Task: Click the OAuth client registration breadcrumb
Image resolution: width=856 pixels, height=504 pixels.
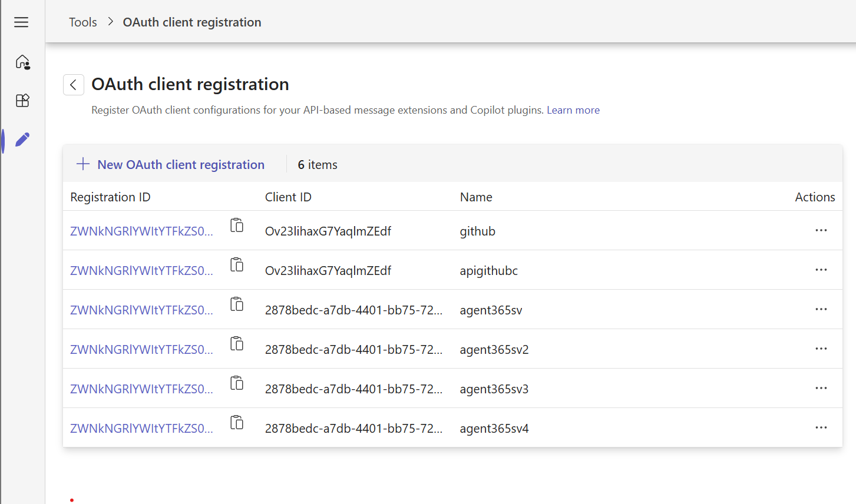Action: coord(191,22)
